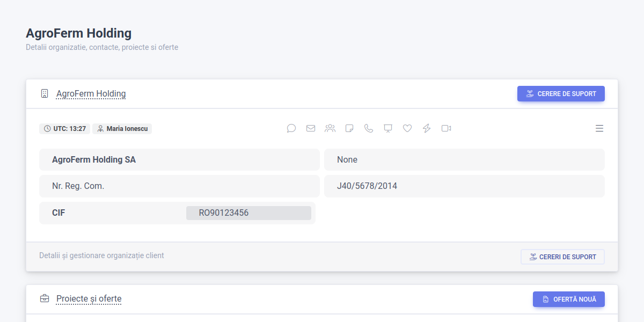This screenshot has width=644, height=322.
Task: Select the Maria Ionescu user badge
Action: 122,128
